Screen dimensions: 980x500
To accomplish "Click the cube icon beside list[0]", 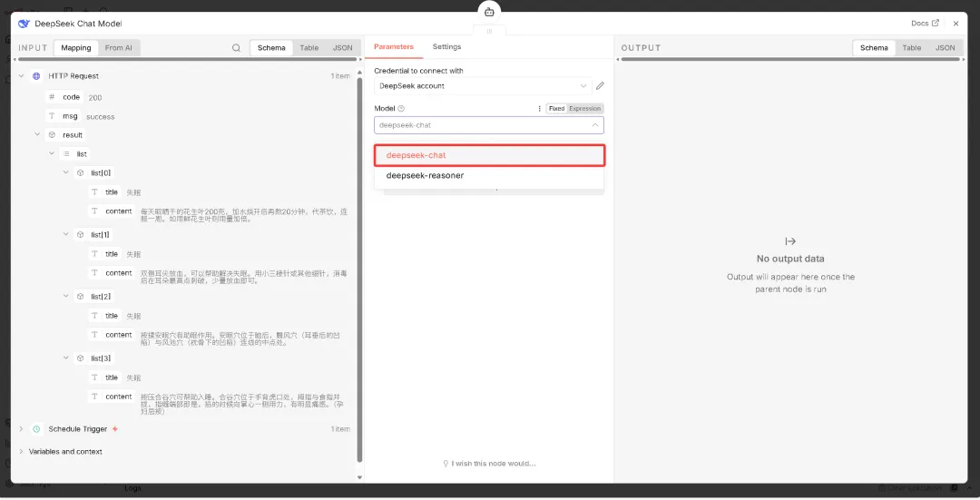I will [80, 172].
